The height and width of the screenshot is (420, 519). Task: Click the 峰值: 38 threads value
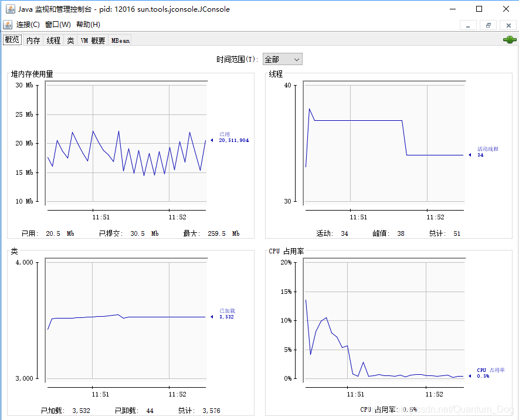pos(388,233)
